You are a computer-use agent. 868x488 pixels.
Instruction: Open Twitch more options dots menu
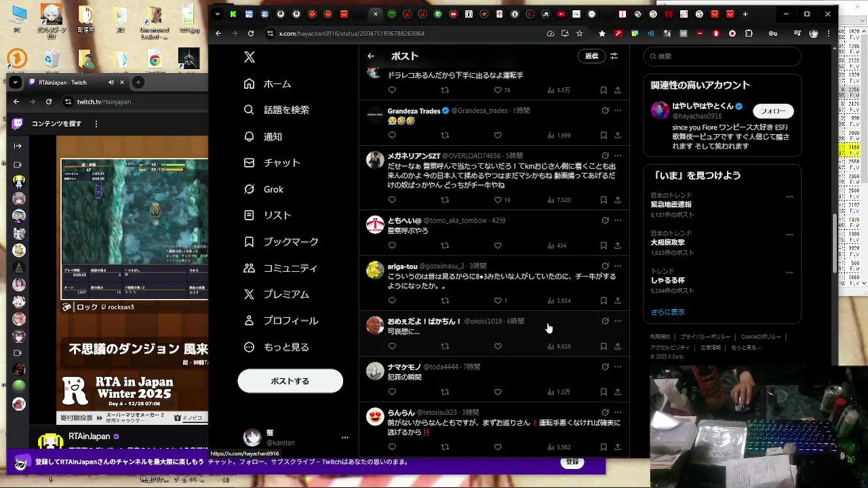pyautogui.click(x=96, y=124)
